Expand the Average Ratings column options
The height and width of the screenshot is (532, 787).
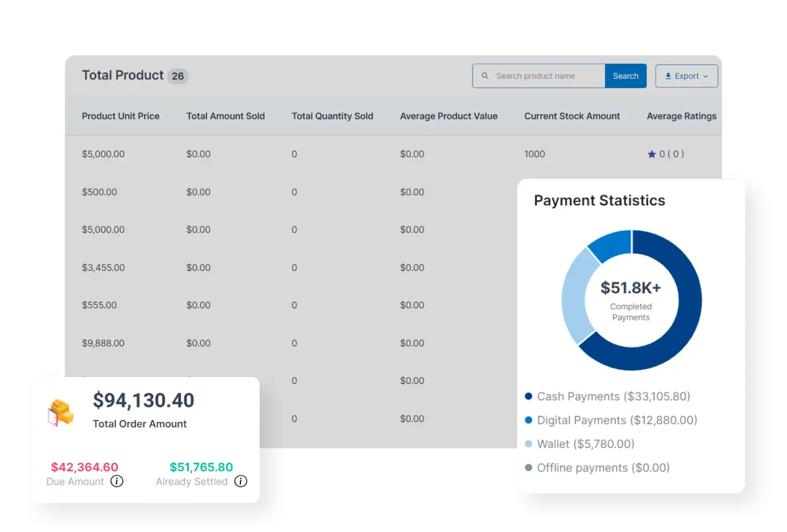point(682,116)
